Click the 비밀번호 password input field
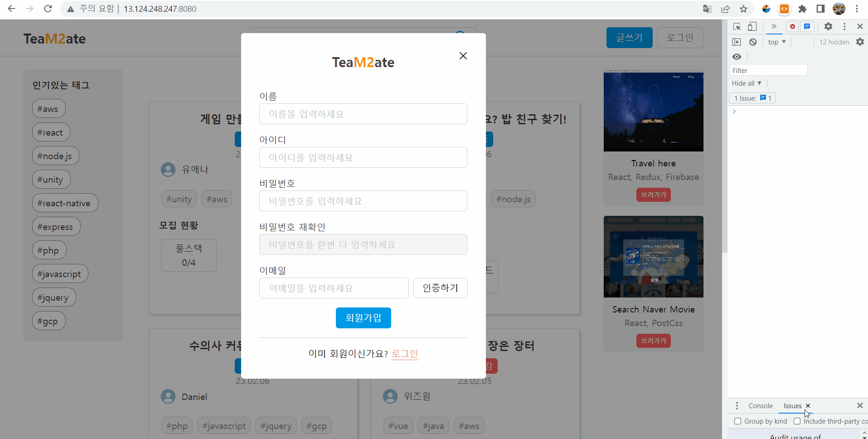Image resolution: width=868 pixels, height=439 pixels. point(363,201)
